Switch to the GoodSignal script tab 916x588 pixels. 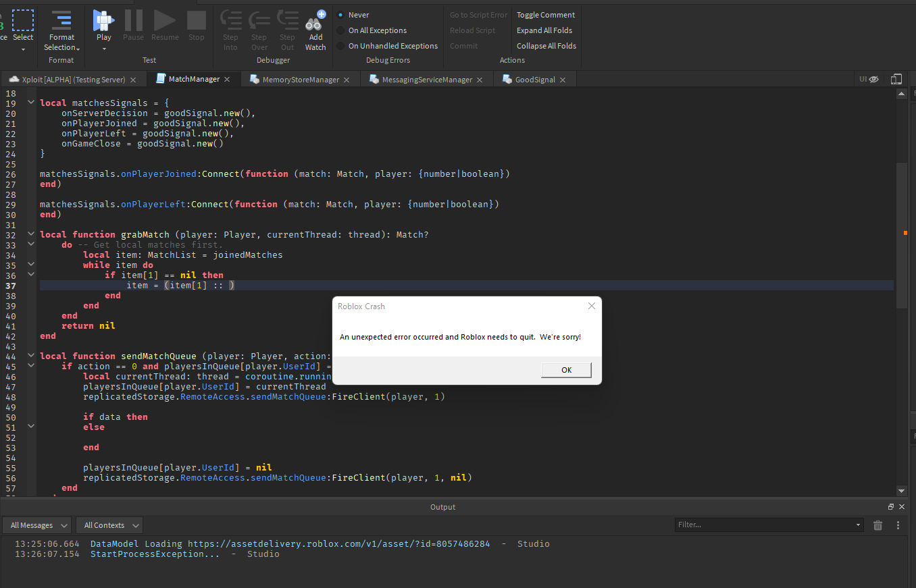(534, 79)
